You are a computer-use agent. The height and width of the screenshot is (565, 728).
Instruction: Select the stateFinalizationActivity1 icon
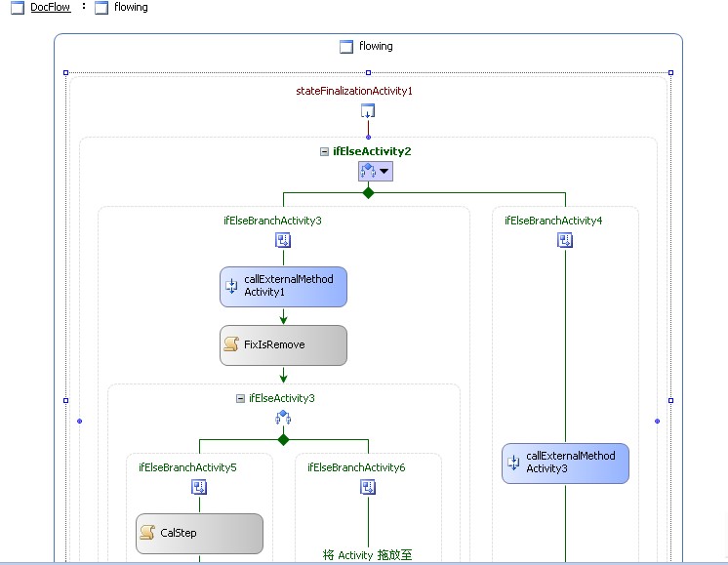click(368, 110)
